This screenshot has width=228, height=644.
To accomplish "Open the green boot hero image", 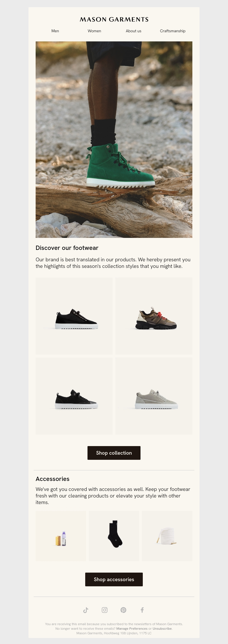I will (114, 140).
